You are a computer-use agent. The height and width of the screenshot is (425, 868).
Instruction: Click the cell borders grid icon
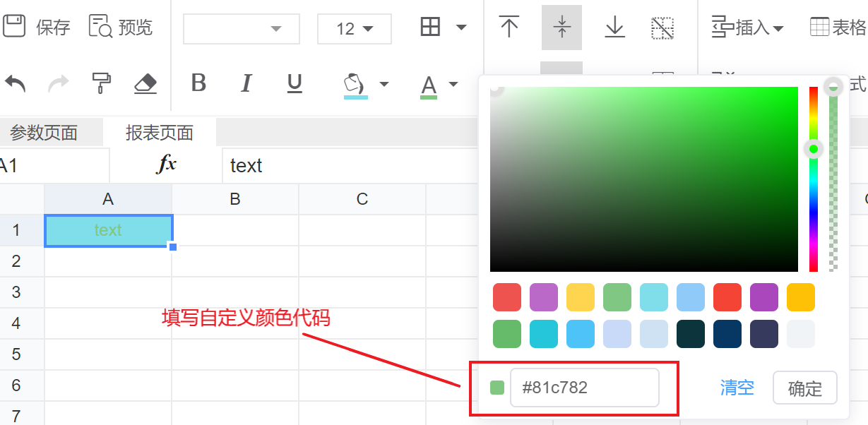tap(430, 28)
